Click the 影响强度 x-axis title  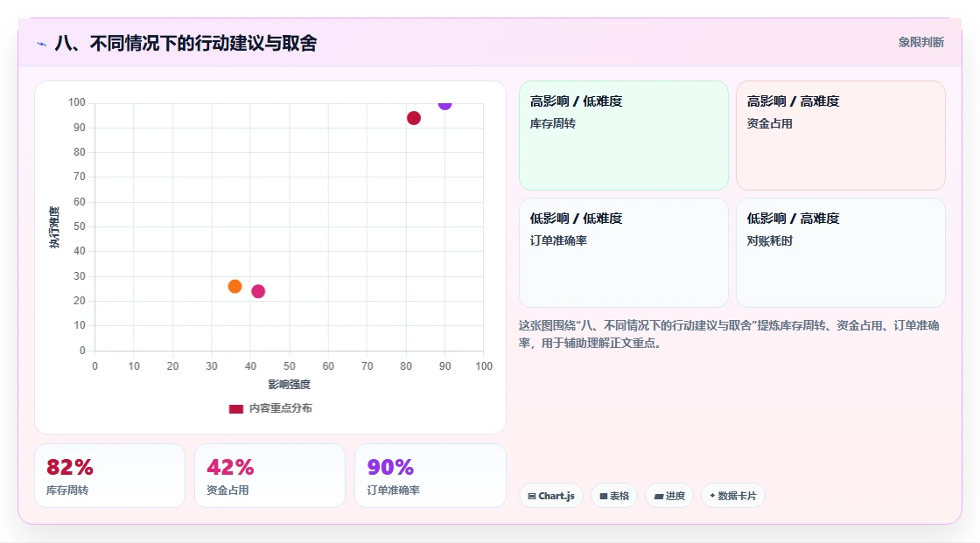coord(290,384)
